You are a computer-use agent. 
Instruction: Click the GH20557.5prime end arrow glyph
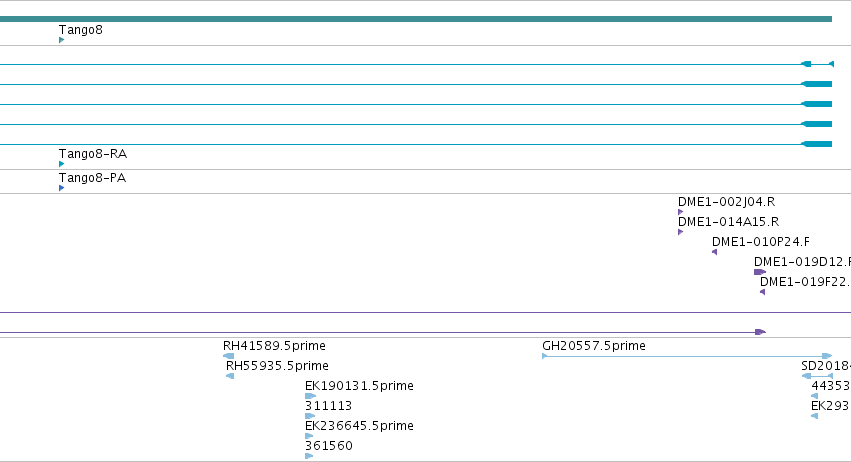point(827,356)
